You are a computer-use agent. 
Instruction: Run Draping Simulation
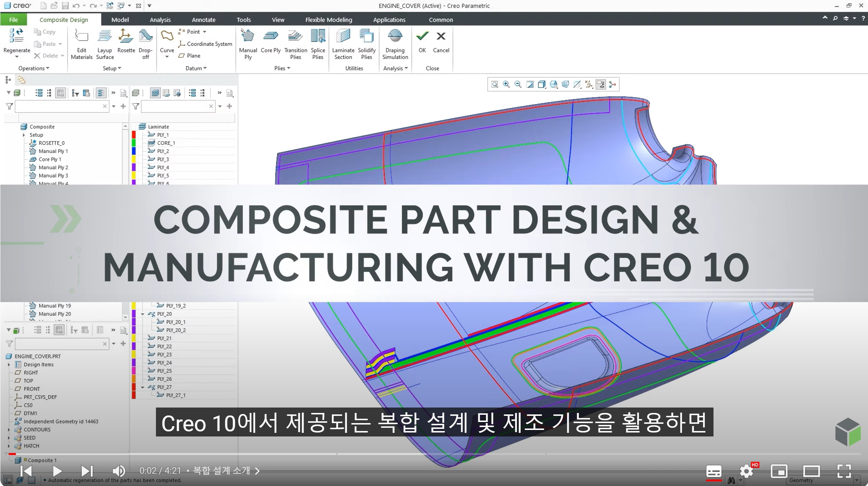(395, 44)
